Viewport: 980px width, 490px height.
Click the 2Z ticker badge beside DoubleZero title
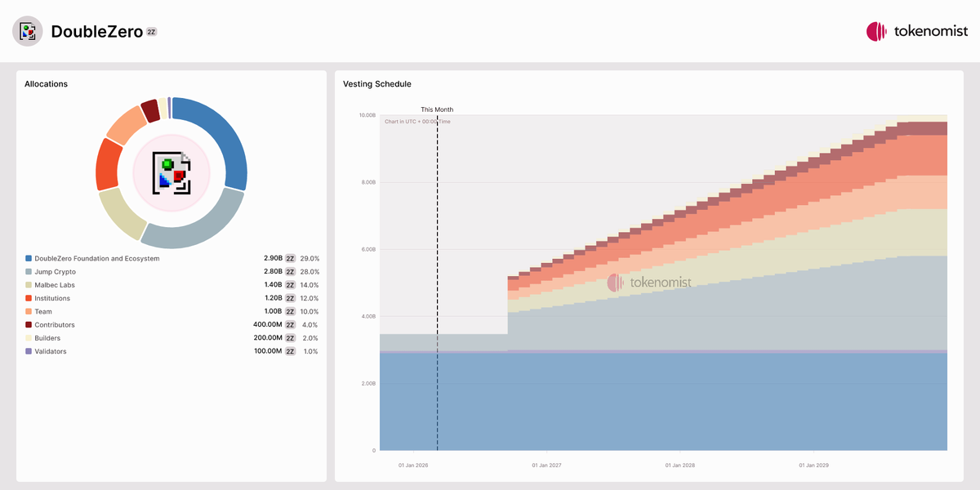(x=151, y=32)
